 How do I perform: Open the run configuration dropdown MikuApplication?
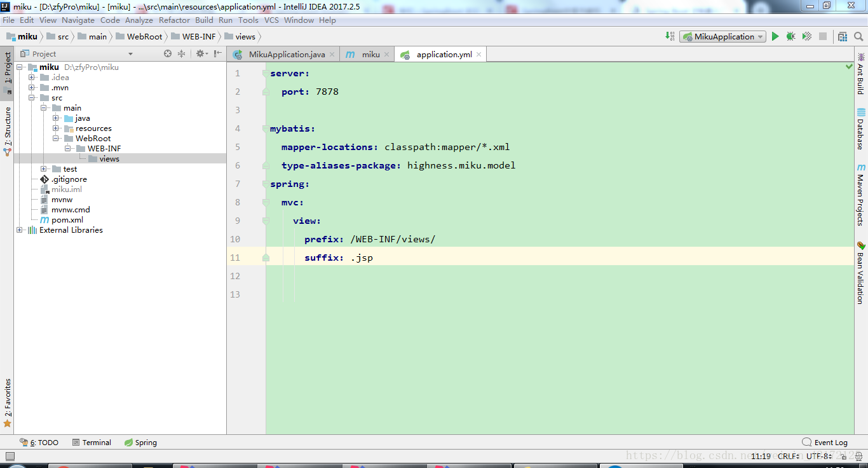click(x=722, y=37)
